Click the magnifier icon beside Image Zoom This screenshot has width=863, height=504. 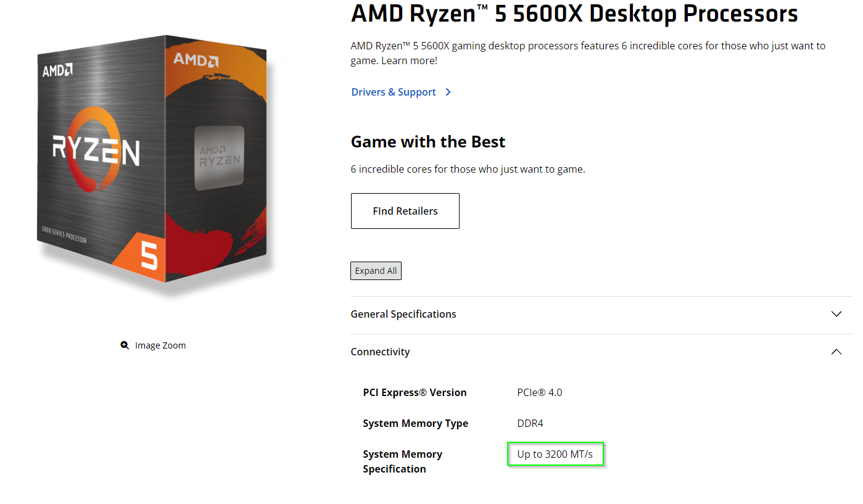125,345
